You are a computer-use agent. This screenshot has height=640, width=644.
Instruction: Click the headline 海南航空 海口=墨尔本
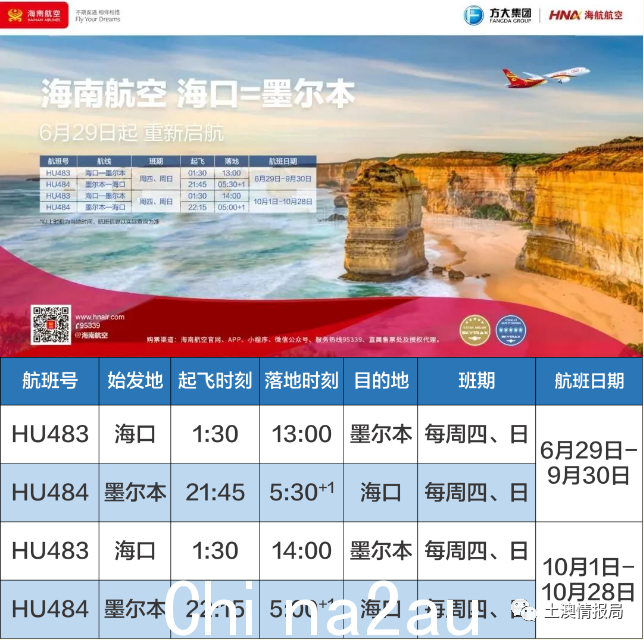point(198,94)
